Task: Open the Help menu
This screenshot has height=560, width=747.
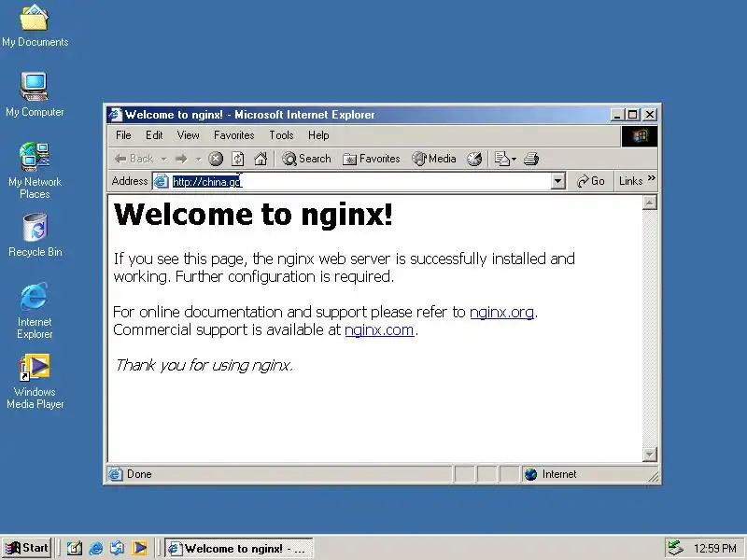Action: point(318,135)
